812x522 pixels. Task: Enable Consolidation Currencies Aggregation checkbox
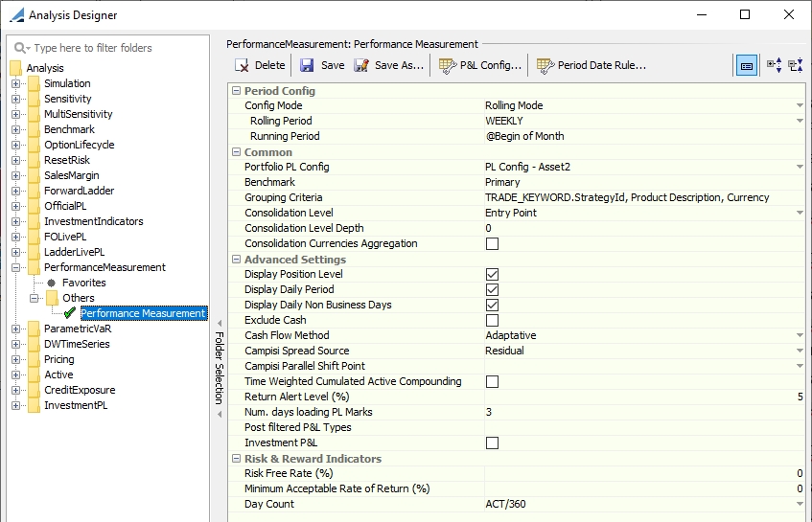pyautogui.click(x=492, y=243)
